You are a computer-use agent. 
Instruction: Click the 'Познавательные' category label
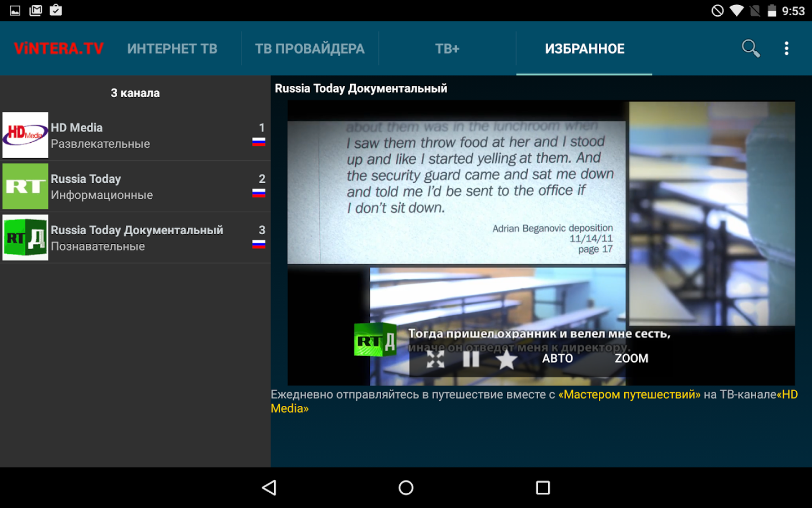98,247
